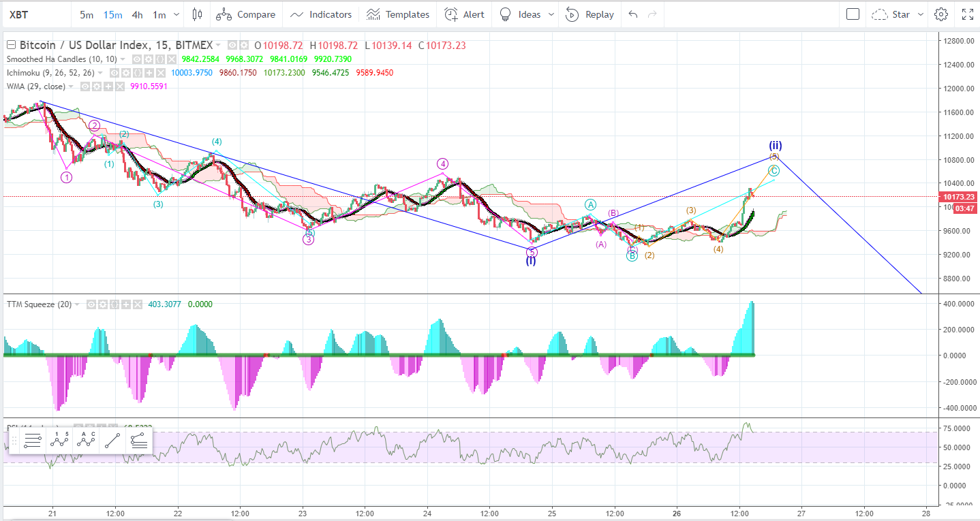View Ichimoku source code braces
This screenshot has width=980, height=521.
[137, 73]
